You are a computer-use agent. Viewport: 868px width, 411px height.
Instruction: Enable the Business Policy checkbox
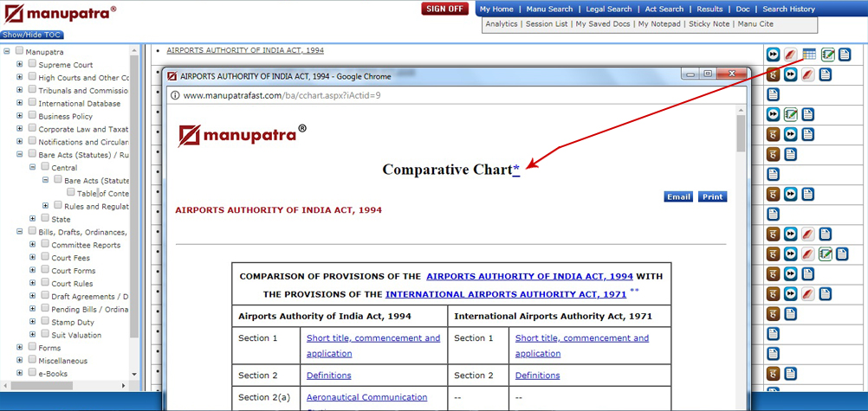tap(32, 116)
